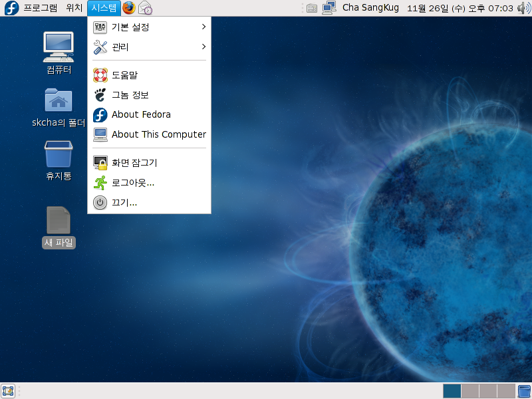Image resolution: width=532 pixels, height=399 pixels.
Task: Switch to the first workspace
Action: [452, 391]
